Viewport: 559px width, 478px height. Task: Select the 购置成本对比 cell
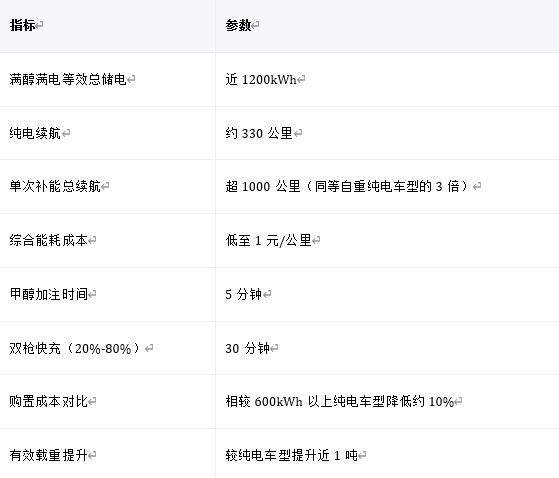[107, 402]
